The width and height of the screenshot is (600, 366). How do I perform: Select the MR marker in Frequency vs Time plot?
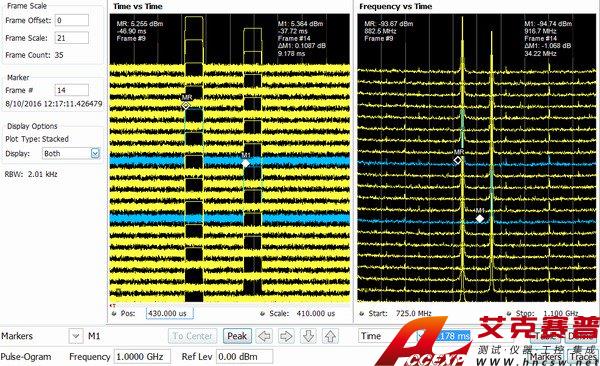(458, 160)
